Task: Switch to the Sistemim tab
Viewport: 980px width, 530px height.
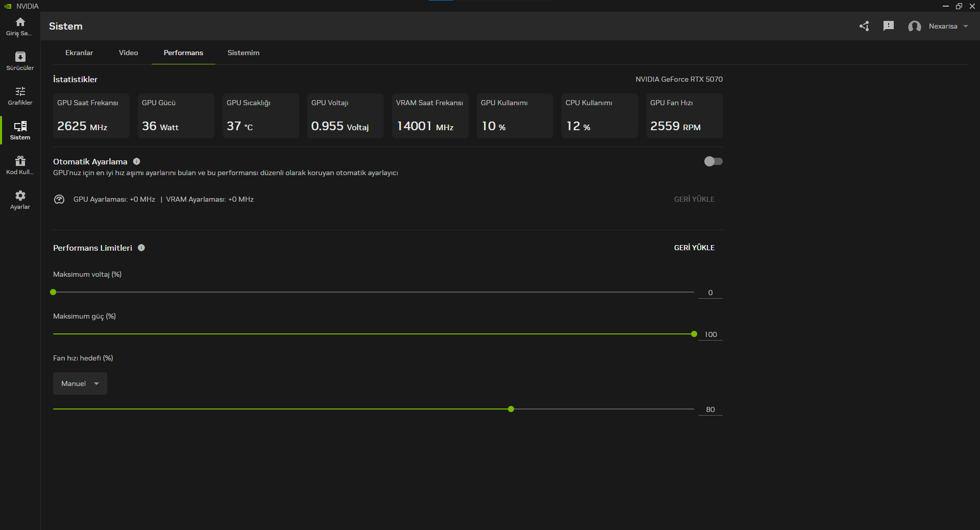Action: (243, 53)
